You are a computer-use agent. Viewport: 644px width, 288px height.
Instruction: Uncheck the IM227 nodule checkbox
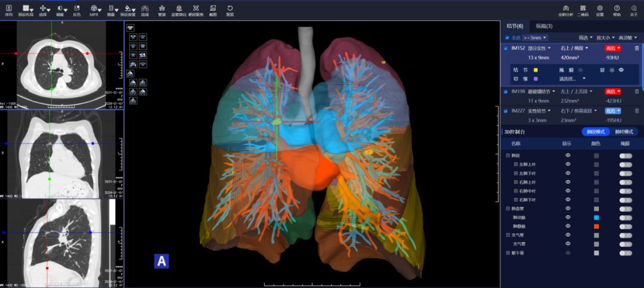click(x=506, y=111)
